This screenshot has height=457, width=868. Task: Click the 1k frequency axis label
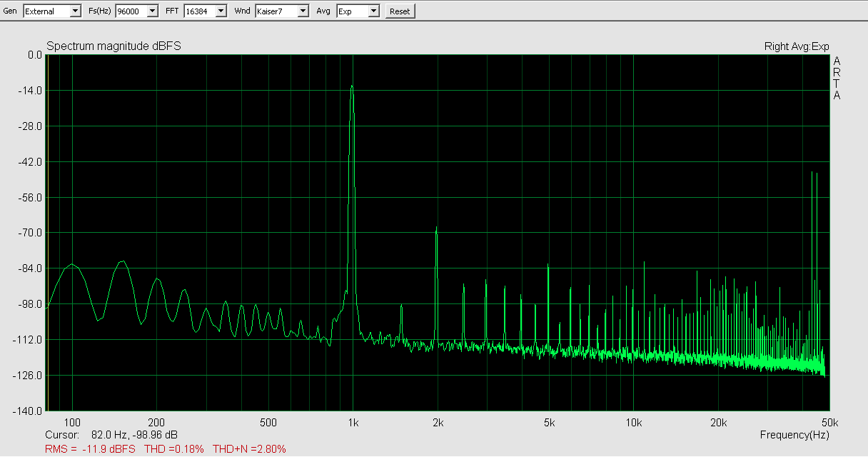click(353, 422)
